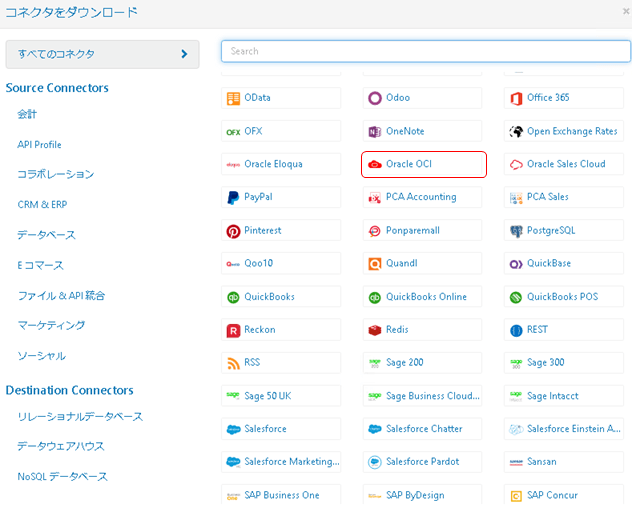Click the QuickBooks Online icon

tap(375, 297)
